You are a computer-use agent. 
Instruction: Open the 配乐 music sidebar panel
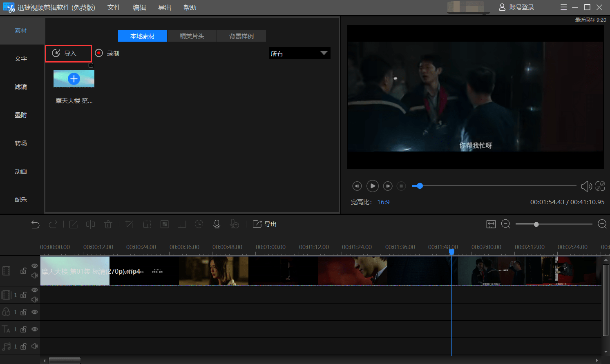coord(21,200)
